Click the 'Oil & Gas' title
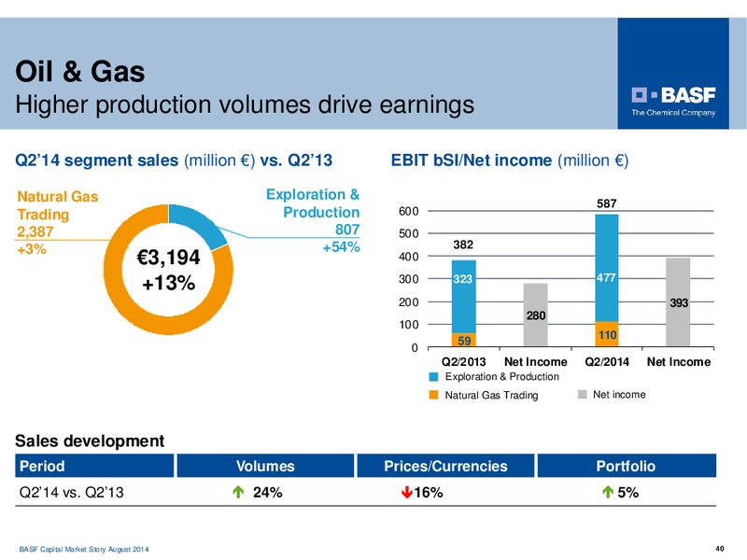 click(80, 72)
